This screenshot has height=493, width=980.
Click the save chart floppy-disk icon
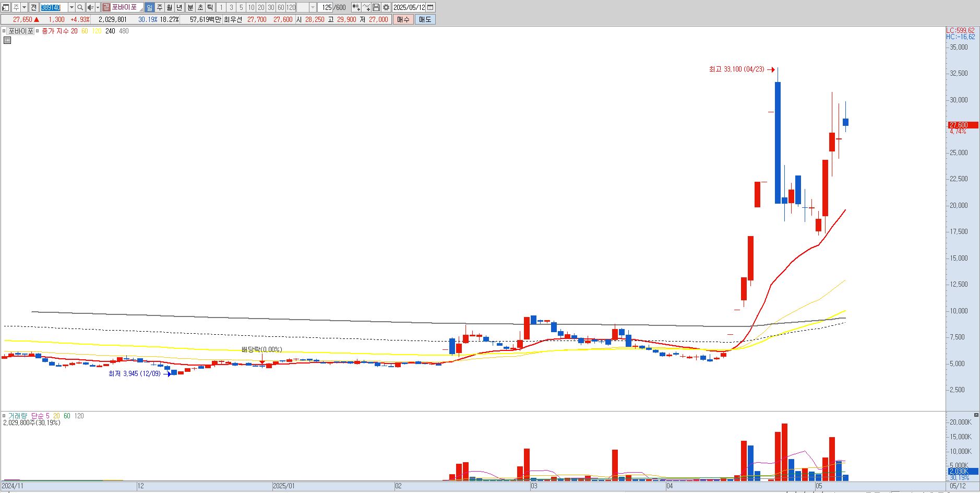(376, 7)
